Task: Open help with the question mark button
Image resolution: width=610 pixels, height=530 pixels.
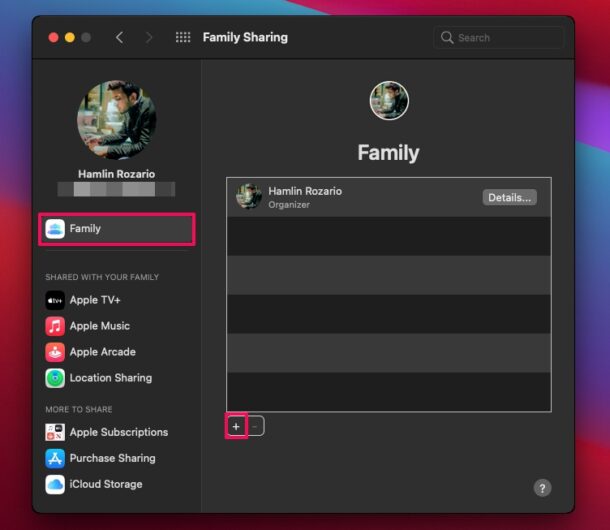Action: pyautogui.click(x=542, y=488)
